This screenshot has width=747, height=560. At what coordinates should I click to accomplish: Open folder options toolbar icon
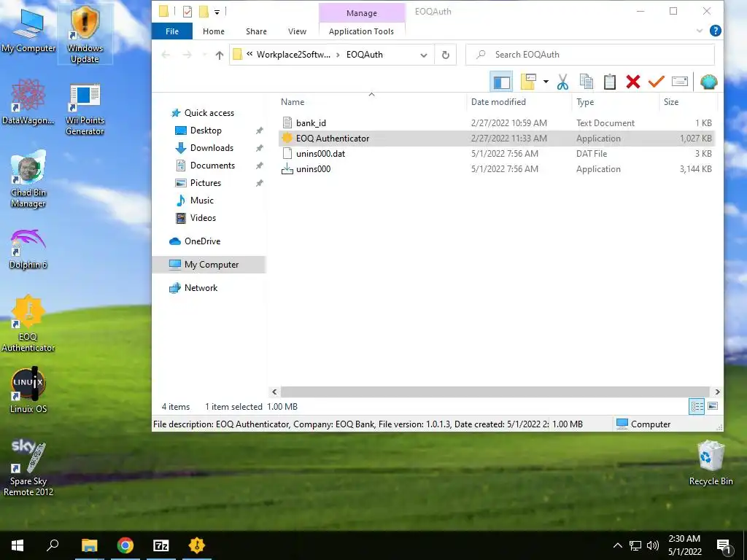(528, 82)
